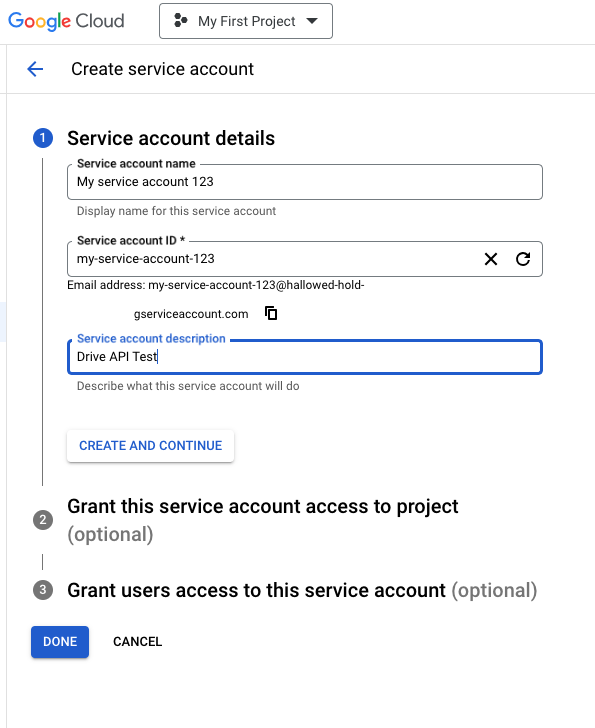Click the back arrow beside Create service account
Viewport: 595px width, 728px height.
35,69
